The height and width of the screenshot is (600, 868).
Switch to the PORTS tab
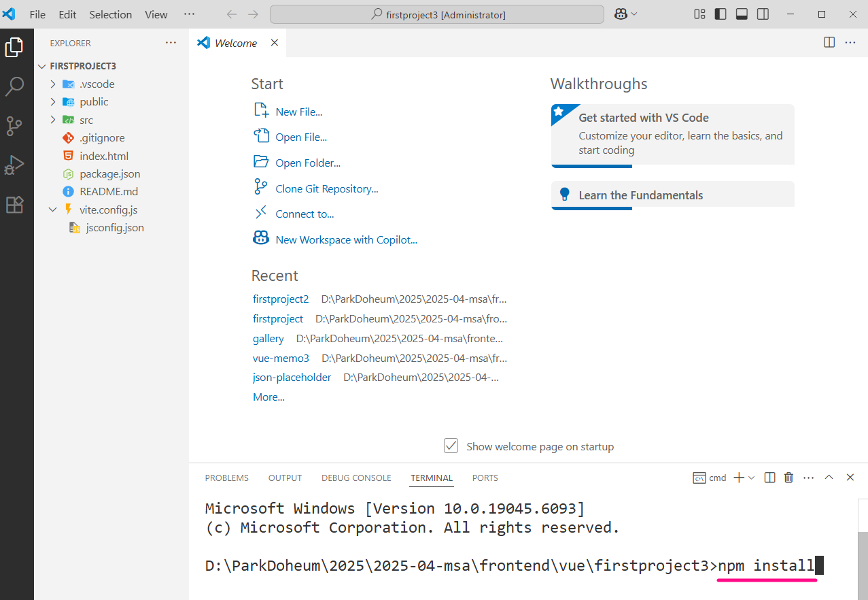tap(485, 478)
